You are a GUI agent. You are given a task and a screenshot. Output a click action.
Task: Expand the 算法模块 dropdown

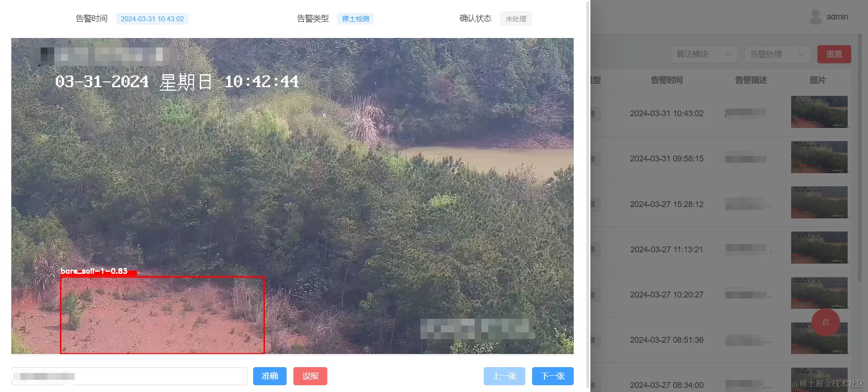(704, 54)
